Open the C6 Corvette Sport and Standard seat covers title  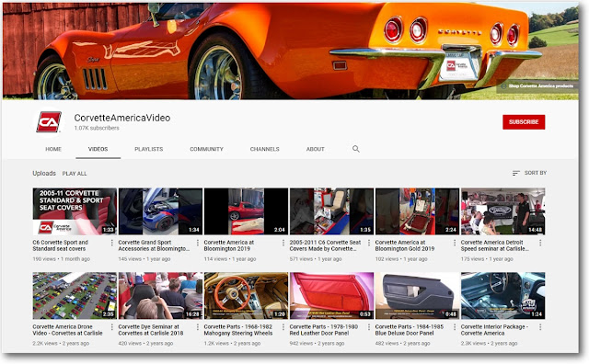(60, 245)
